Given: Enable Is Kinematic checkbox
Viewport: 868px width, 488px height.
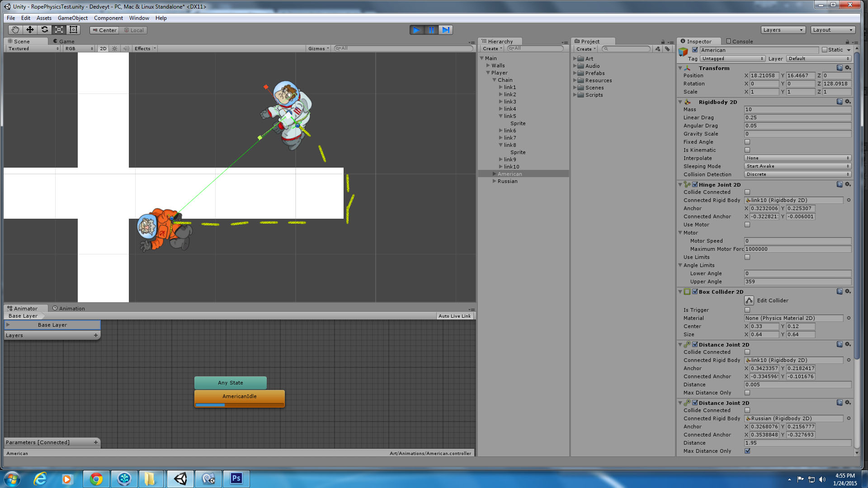Looking at the screenshot, I should [x=747, y=150].
